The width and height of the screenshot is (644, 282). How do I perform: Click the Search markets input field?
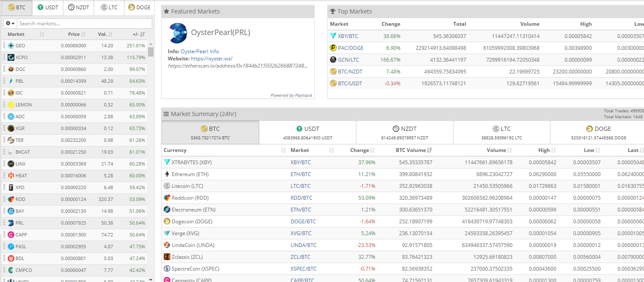pos(84,24)
